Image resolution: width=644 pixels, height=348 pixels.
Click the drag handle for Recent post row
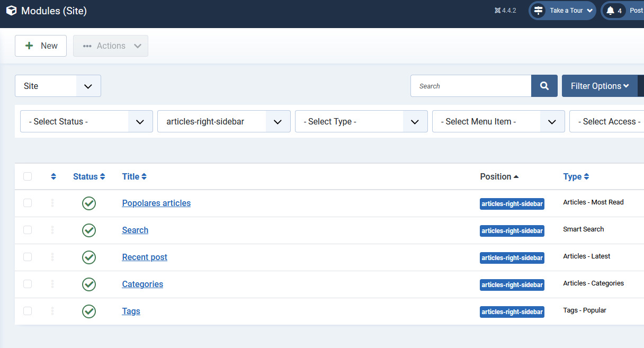point(52,257)
